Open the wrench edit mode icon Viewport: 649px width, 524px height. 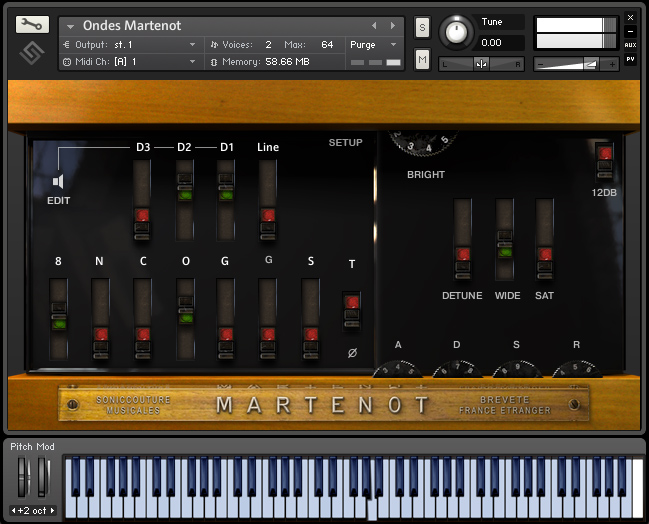(x=32, y=25)
